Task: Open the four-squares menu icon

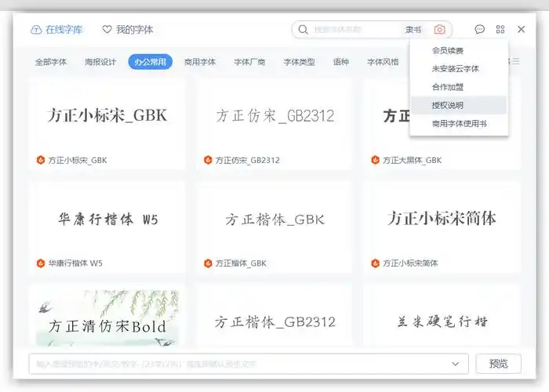Action: click(x=500, y=30)
